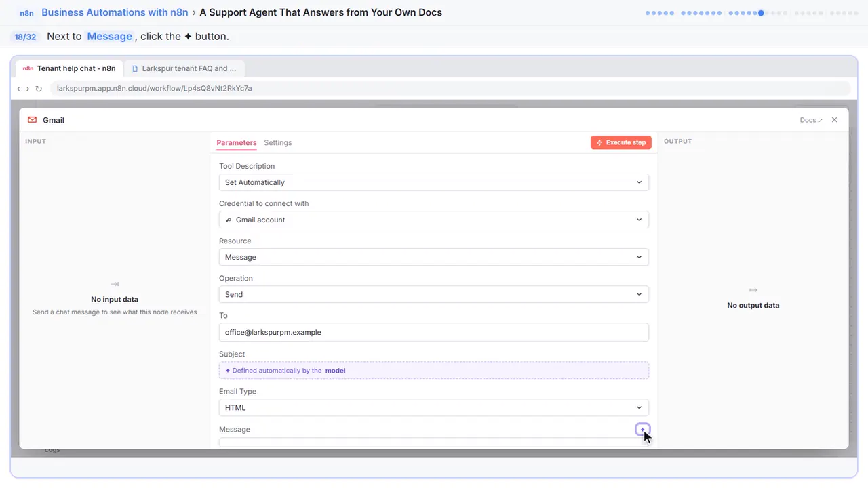
Task: Open the Gmail account credential dropdown
Action: pos(434,220)
